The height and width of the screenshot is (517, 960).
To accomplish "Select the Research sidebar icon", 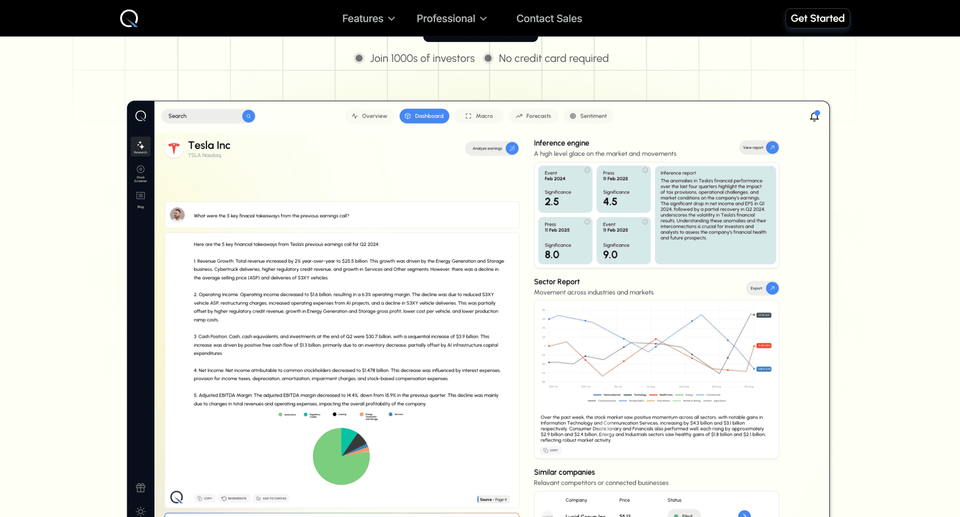I will click(140, 146).
